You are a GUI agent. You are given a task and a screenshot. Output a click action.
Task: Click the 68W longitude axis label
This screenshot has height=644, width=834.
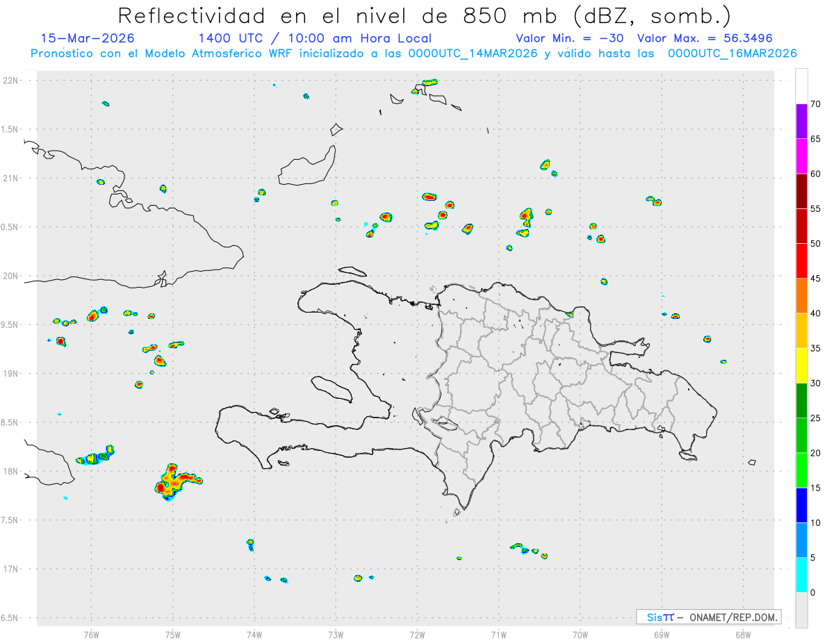point(743,634)
